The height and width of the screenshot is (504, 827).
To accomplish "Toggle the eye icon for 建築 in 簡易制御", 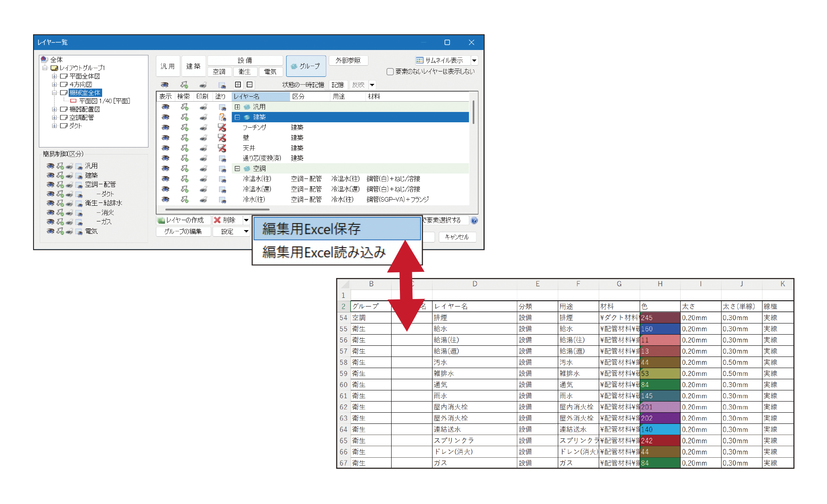I will (x=50, y=175).
